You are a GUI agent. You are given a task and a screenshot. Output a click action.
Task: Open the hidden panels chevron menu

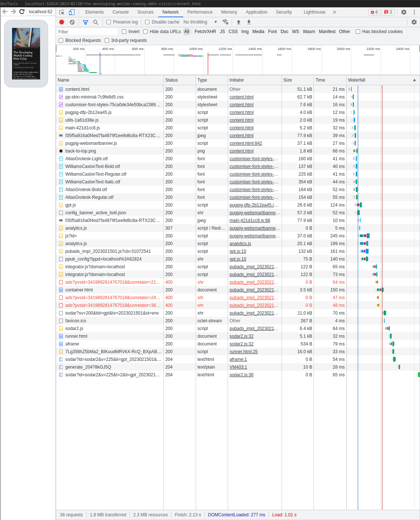[x=334, y=12]
